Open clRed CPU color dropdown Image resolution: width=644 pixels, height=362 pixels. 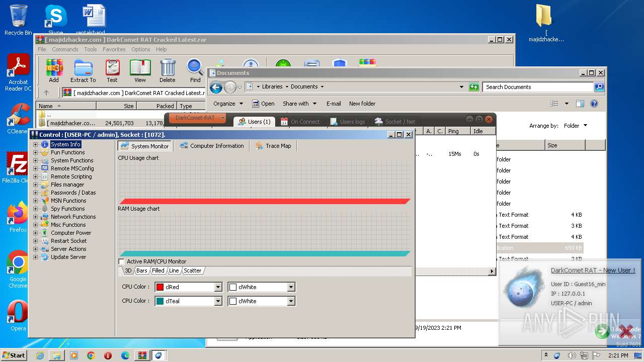pyautogui.click(x=218, y=287)
